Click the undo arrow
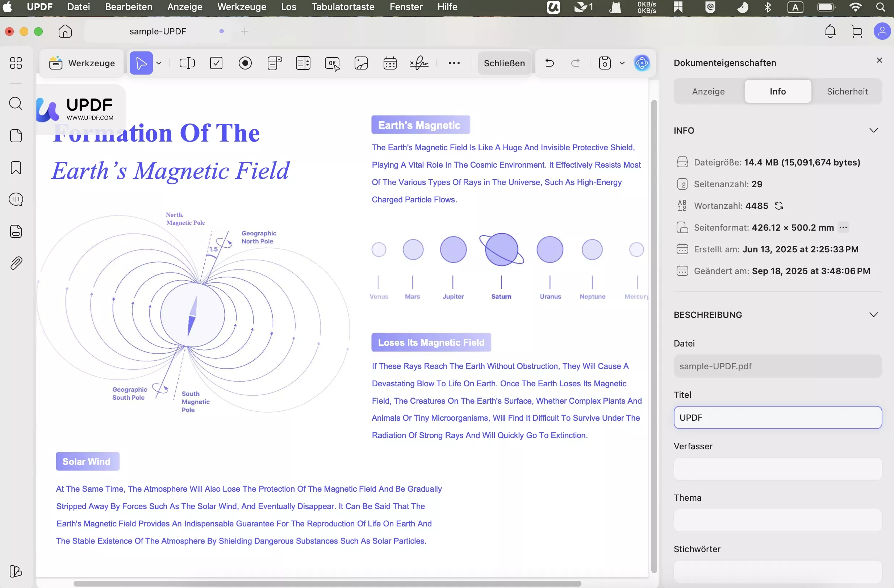The image size is (894, 588). pyautogui.click(x=549, y=63)
